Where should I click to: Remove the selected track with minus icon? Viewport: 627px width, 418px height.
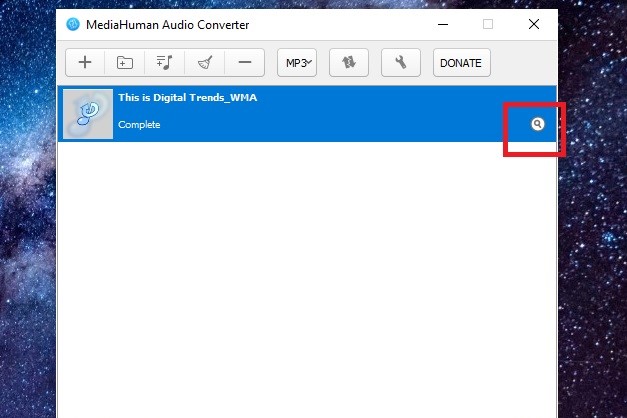[244, 63]
